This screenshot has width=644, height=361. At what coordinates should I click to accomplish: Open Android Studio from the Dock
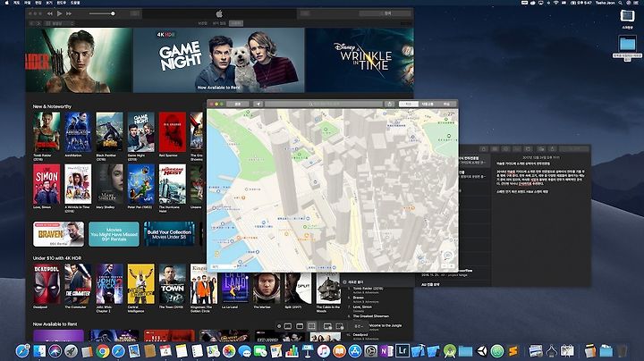click(x=450, y=351)
